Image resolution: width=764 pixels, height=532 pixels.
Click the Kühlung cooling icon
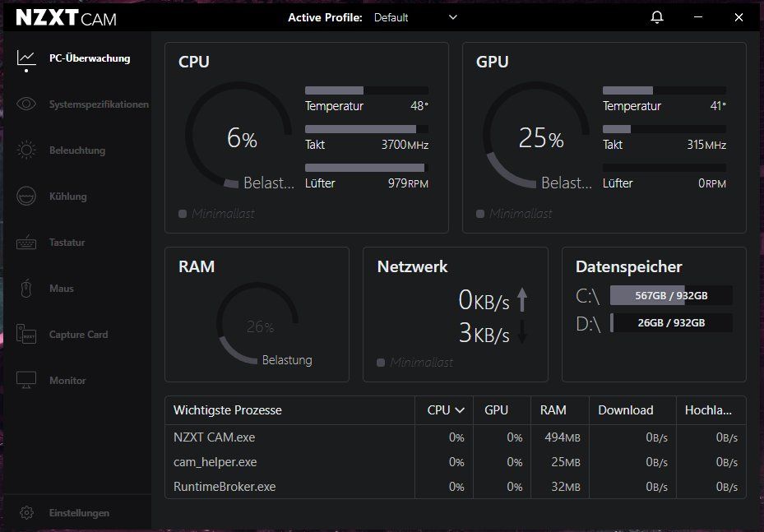[x=26, y=196]
